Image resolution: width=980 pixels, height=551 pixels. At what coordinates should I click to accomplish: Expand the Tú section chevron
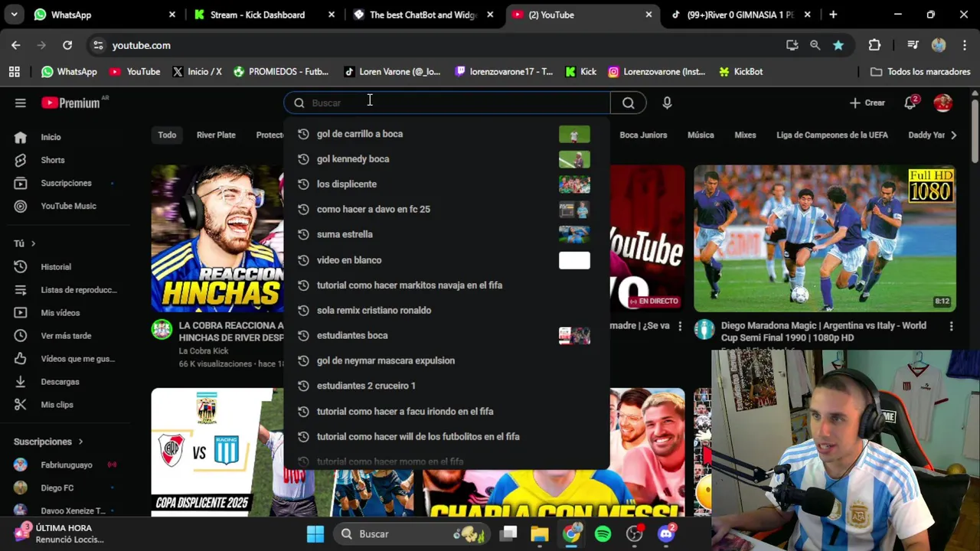point(33,243)
